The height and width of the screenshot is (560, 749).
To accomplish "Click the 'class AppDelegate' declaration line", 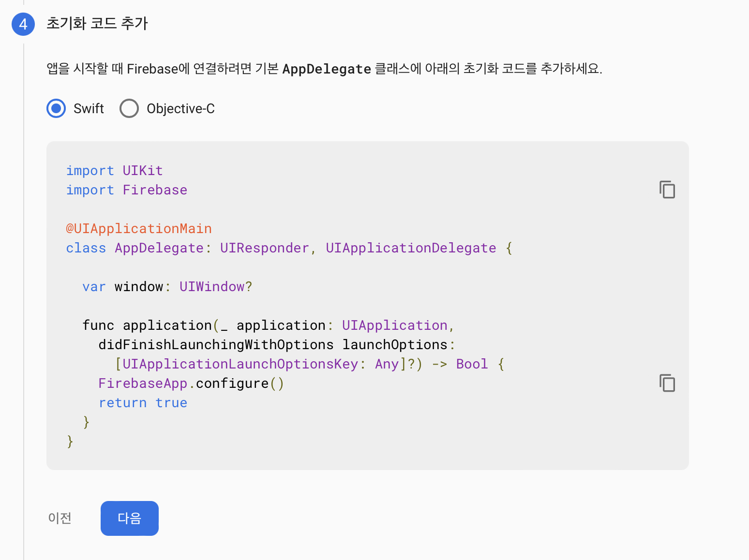I will 289,248.
